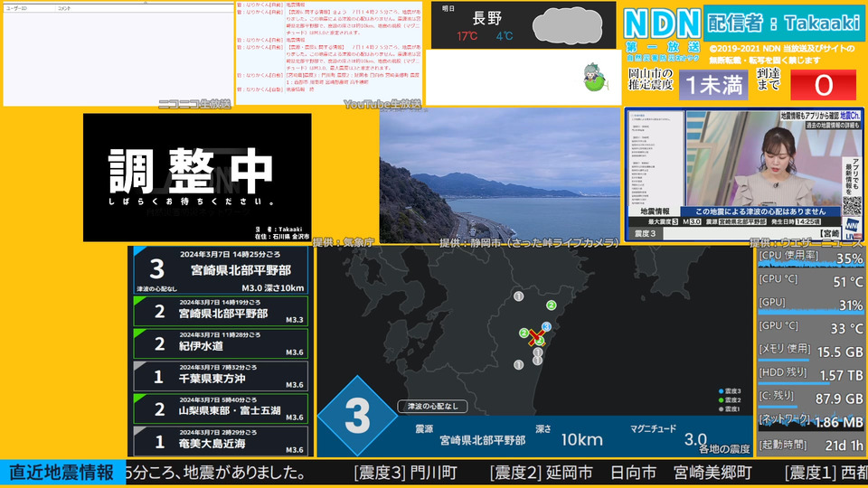The image size is (868, 488).
Task: Click the grey 震度1 legend dot
Action: [x=721, y=408]
